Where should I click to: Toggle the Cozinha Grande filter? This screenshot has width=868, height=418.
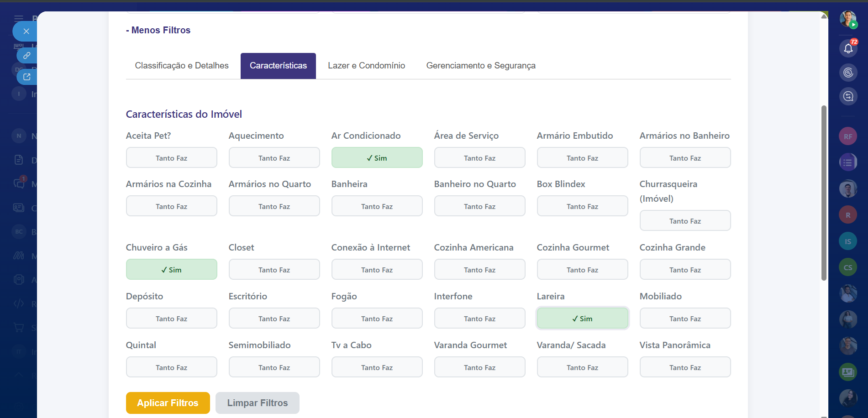(685, 270)
